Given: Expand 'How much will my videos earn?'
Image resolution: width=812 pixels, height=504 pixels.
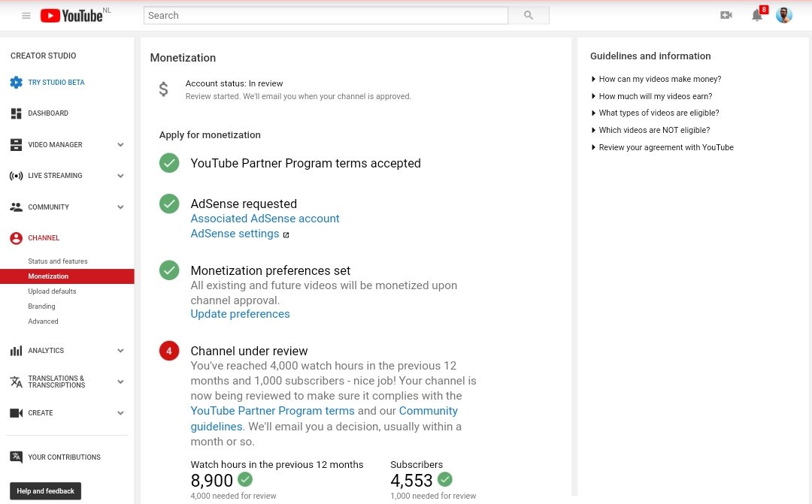Looking at the screenshot, I should (x=651, y=96).
